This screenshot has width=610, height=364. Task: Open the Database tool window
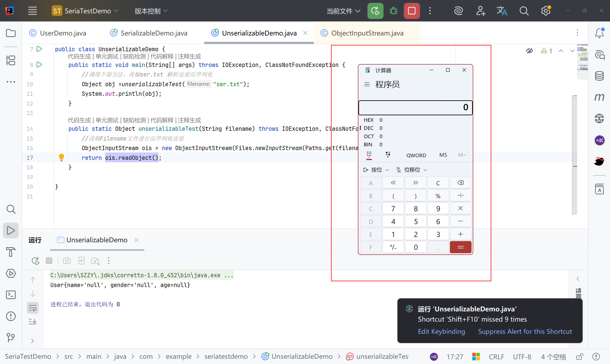point(599,76)
